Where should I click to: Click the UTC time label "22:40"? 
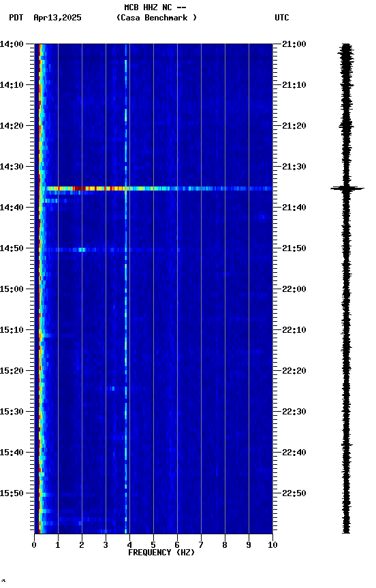294,453
